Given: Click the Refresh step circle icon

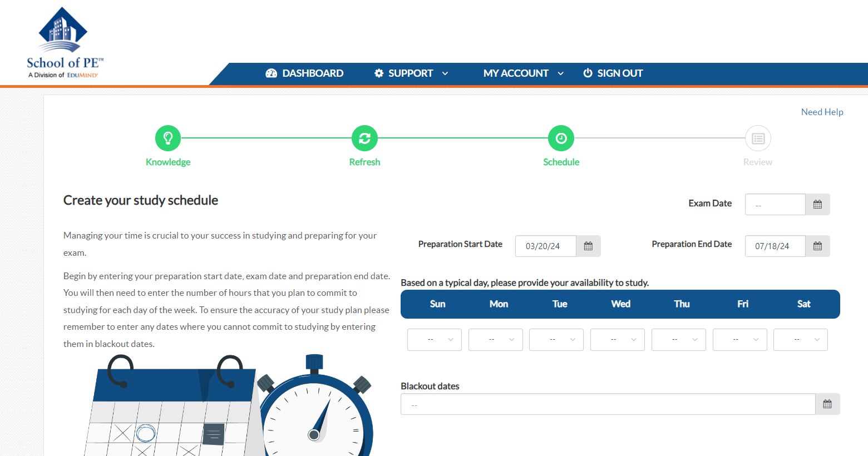Looking at the screenshot, I should pyautogui.click(x=364, y=138).
